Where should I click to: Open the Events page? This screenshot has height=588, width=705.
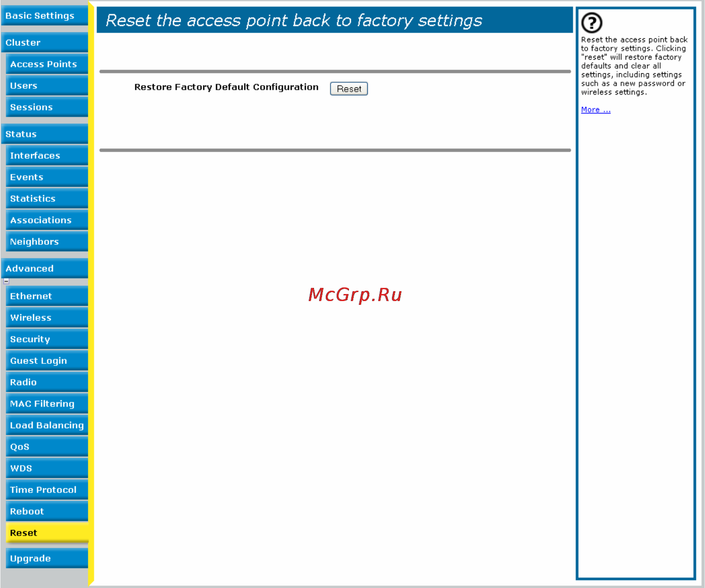point(47,177)
